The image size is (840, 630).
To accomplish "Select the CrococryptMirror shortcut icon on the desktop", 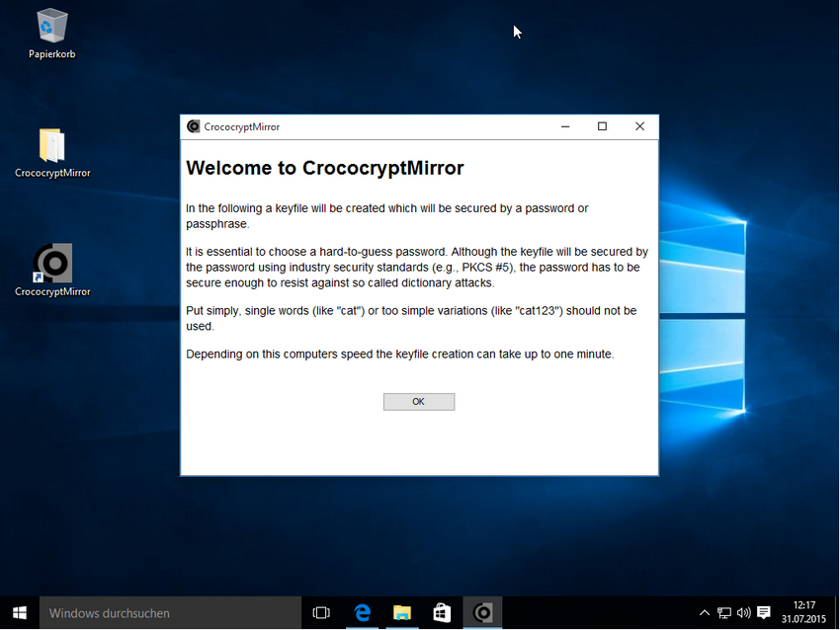I will [52, 271].
